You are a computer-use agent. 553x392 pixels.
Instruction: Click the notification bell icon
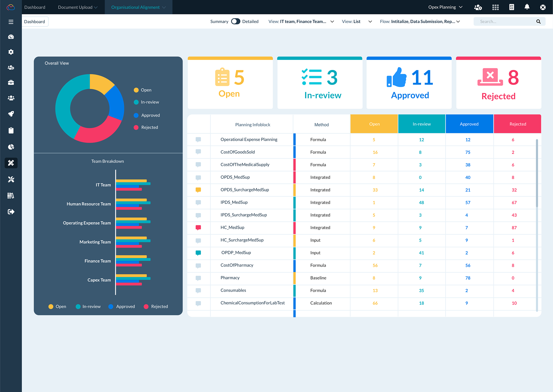tap(527, 7)
